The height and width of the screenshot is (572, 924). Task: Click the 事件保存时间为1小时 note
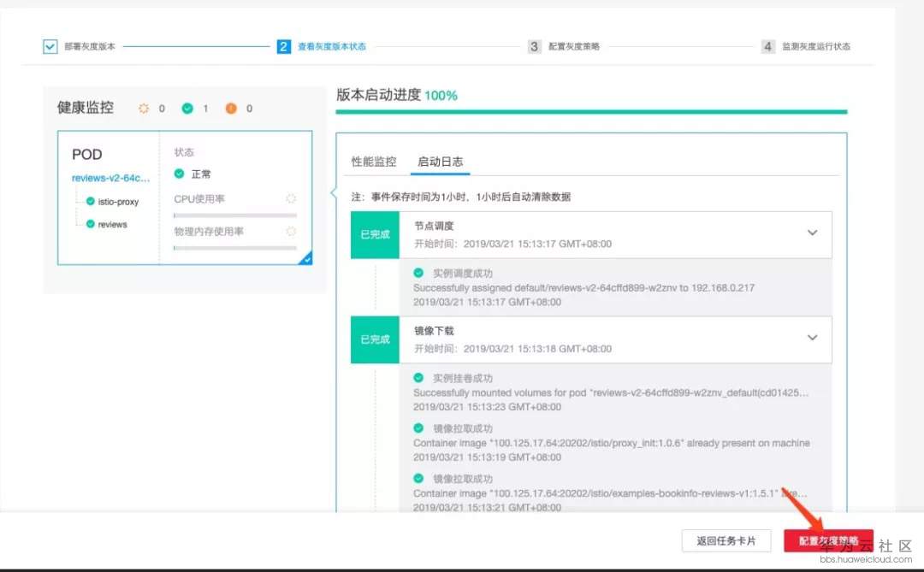(x=461, y=197)
